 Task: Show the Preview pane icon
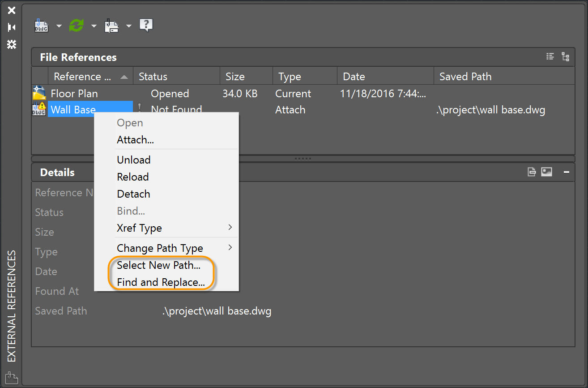pos(546,172)
